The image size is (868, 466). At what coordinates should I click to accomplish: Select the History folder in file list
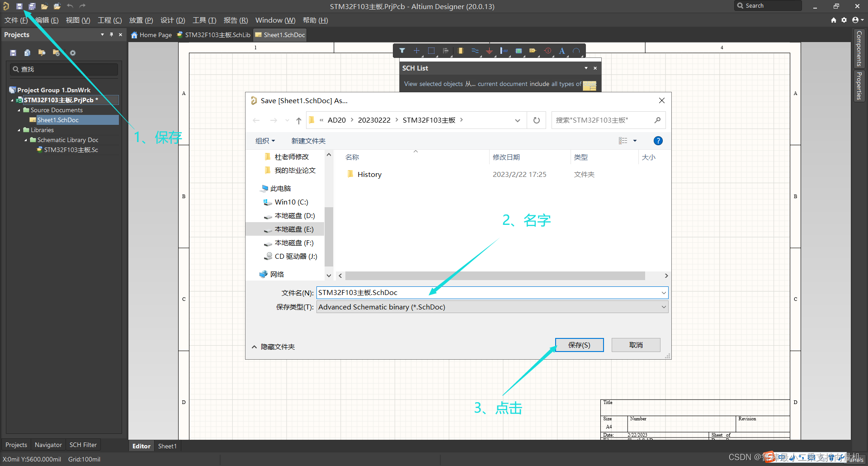pos(369,175)
